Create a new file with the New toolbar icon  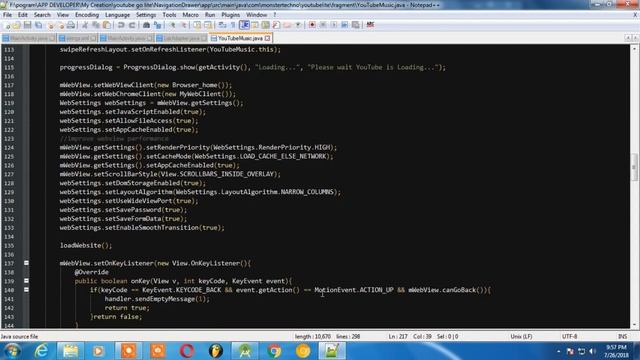7,25
